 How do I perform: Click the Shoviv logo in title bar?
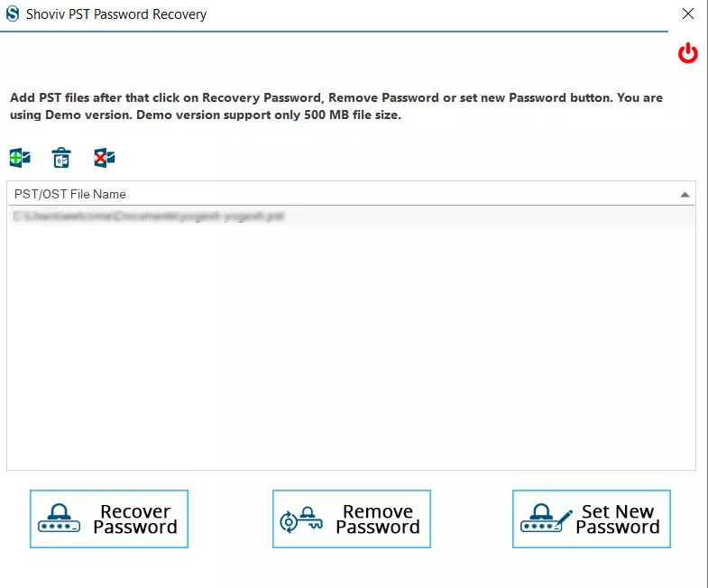[x=13, y=14]
